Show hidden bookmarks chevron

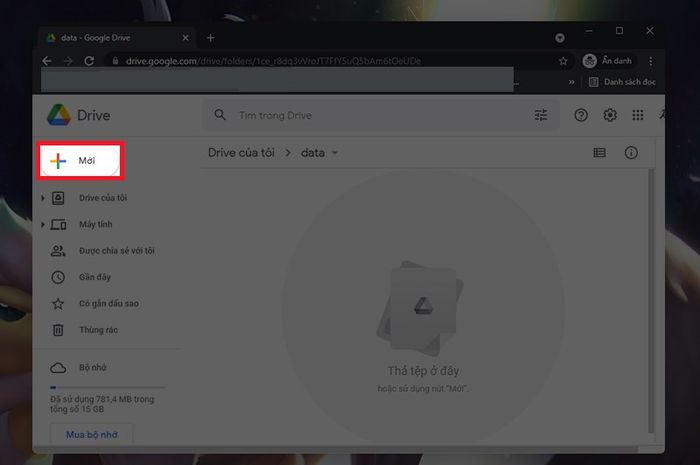click(571, 82)
